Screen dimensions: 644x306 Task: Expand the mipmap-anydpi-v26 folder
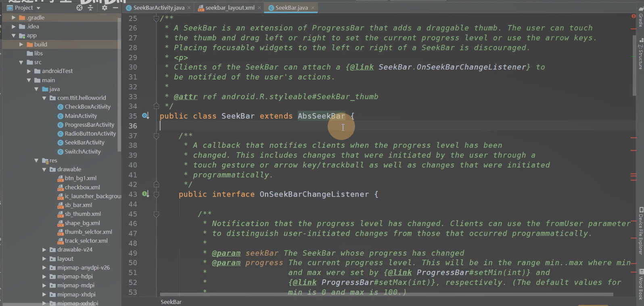(44, 268)
